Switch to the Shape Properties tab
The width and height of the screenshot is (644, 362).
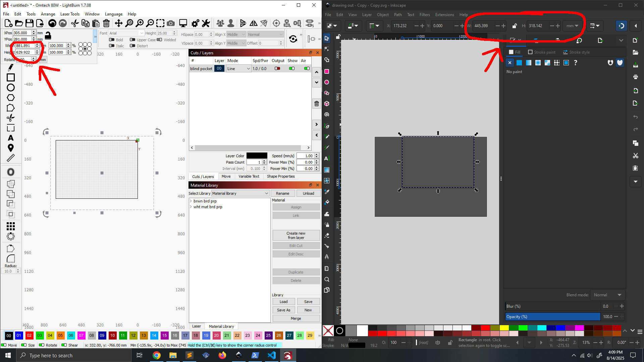tap(281, 176)
